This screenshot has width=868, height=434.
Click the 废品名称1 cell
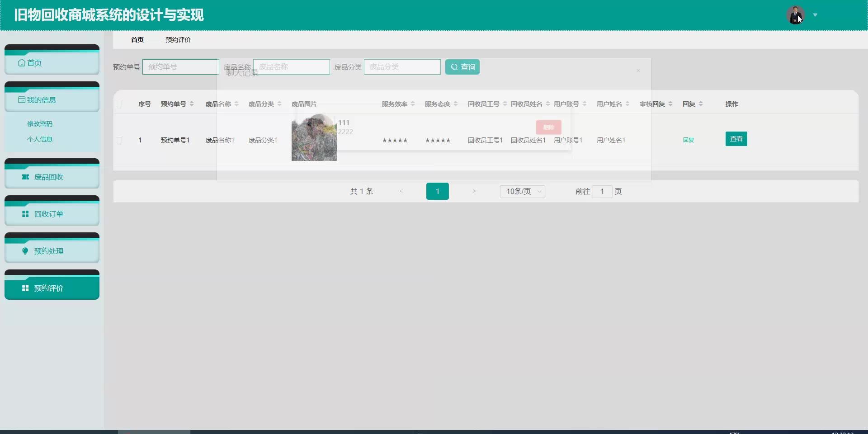pos(220,140)
